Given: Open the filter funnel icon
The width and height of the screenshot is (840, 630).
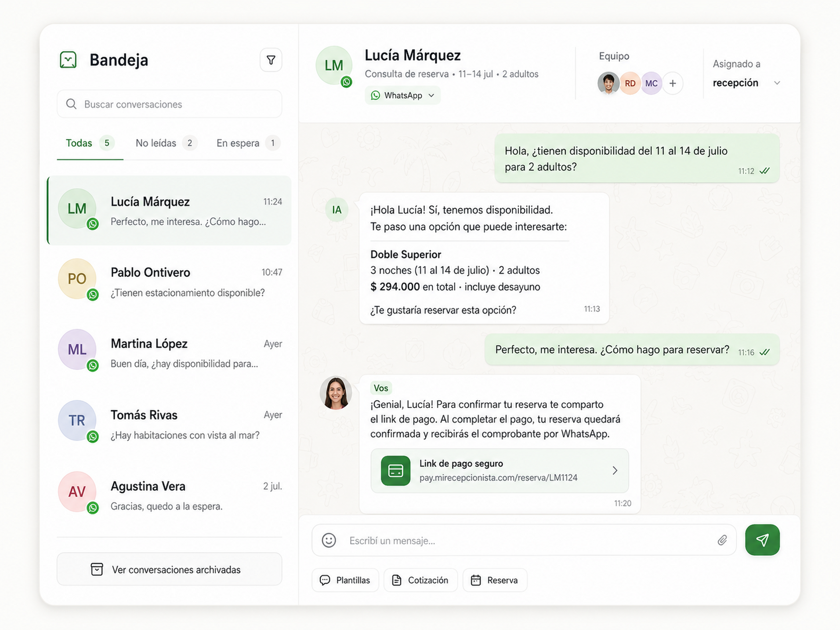Looking at the screenshot, I should coord(271,60).
